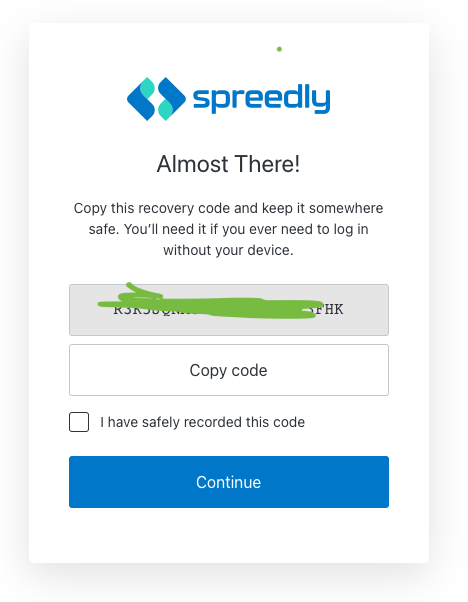Click the word 'Continue' on the blue button

click(228, 482)
